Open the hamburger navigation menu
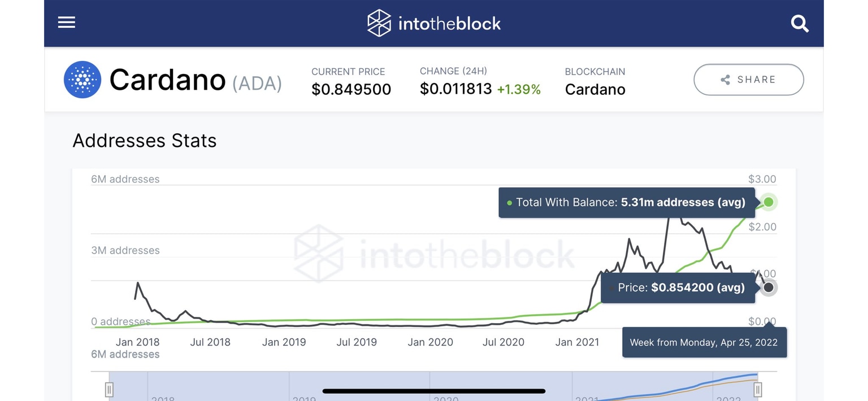The height and width of the screenshot is (401, 868). 66,22
